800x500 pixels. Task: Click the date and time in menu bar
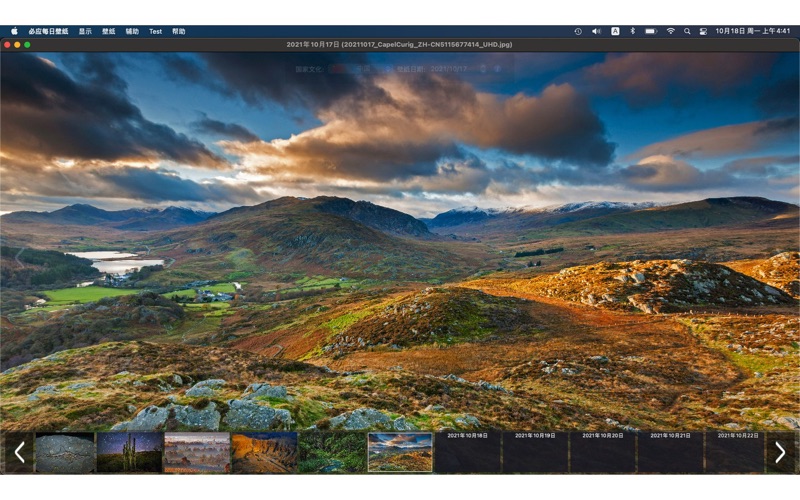click(x=753, y=31)
